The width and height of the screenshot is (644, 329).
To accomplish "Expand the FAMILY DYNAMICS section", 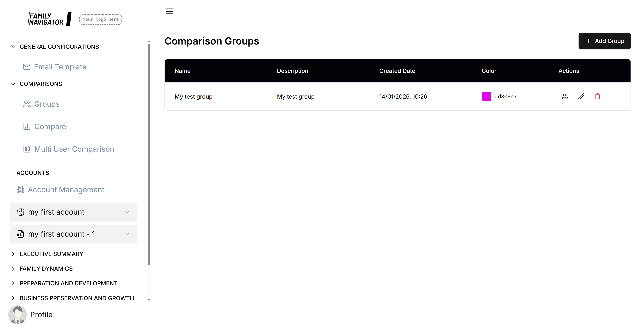I will [13, 268].
